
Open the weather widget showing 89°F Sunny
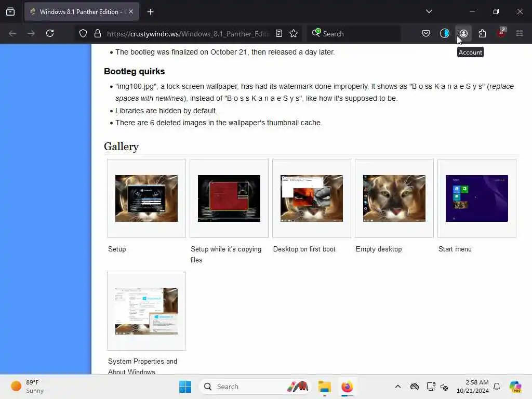pos(27,387)
